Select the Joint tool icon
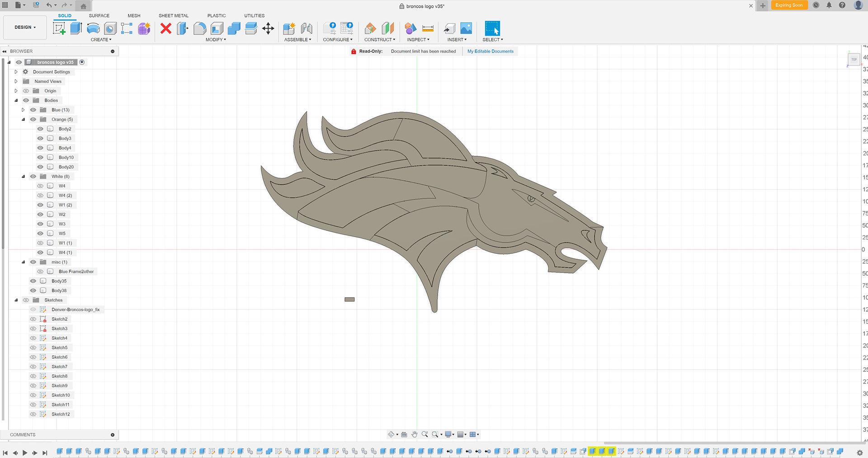This screenshot has height=458, width=868. point(307,28)
